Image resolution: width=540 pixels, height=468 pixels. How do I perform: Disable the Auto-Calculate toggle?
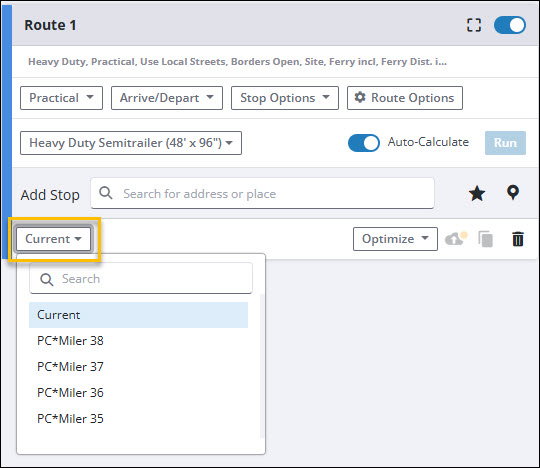(364, 143)
